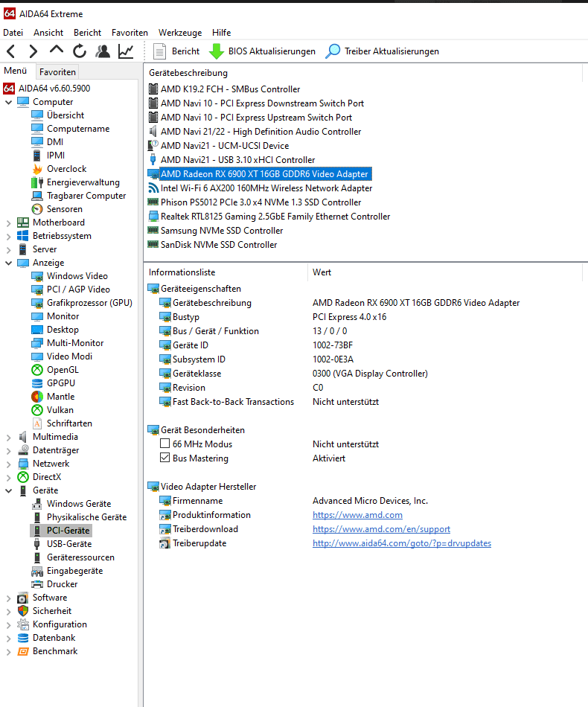Open Treiber Aktualisierungen
This screenshot has width=588, height=707.
point(382,51)
